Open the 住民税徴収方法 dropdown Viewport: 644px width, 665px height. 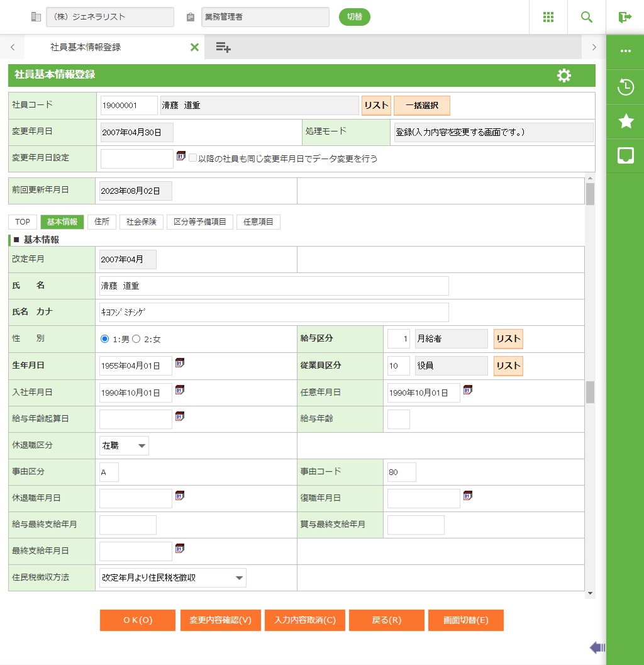click(173, 578)
